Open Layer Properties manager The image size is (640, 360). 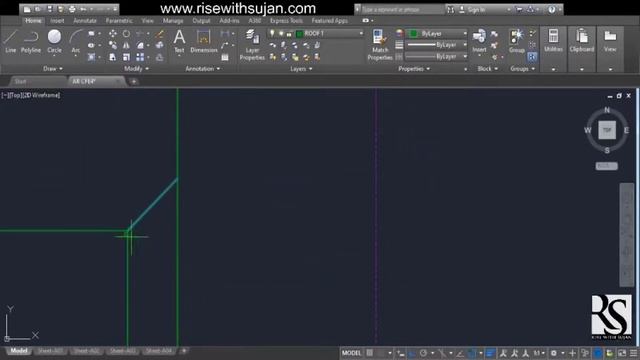252,45
